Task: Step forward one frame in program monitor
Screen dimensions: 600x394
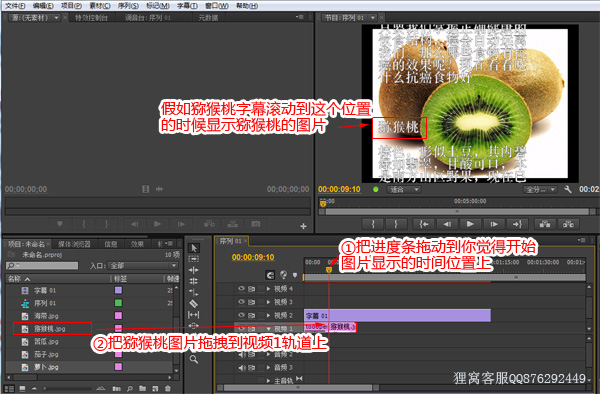Action: [x=494, y=224]
